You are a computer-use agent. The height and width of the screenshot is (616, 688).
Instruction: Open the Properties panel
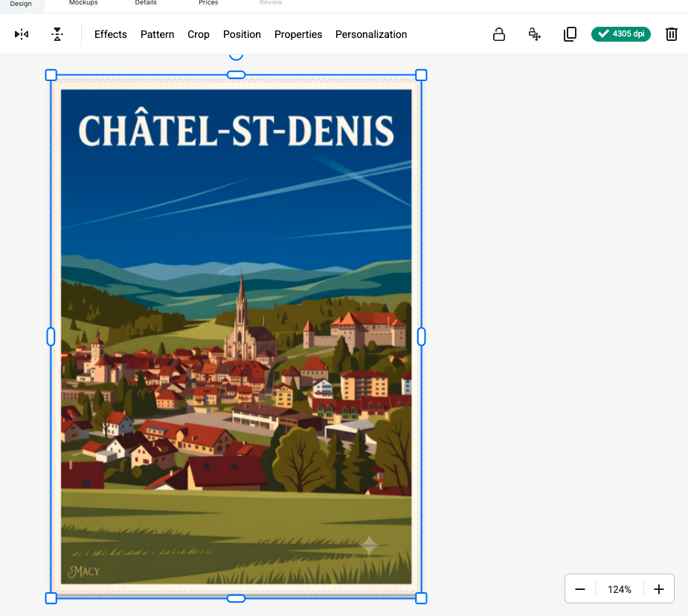pos(298,34)
